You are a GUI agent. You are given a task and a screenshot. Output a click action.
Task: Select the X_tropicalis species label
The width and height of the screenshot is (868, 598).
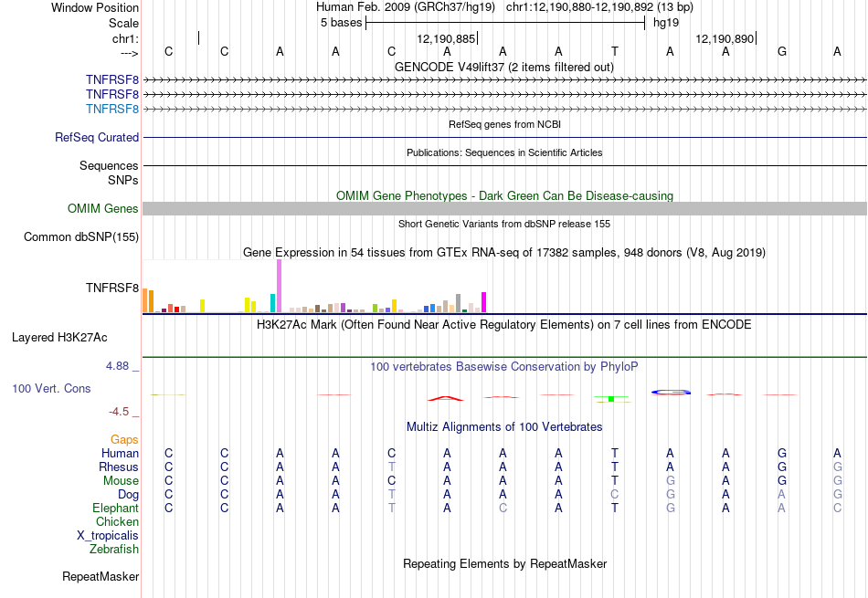(x=108, y=536)
